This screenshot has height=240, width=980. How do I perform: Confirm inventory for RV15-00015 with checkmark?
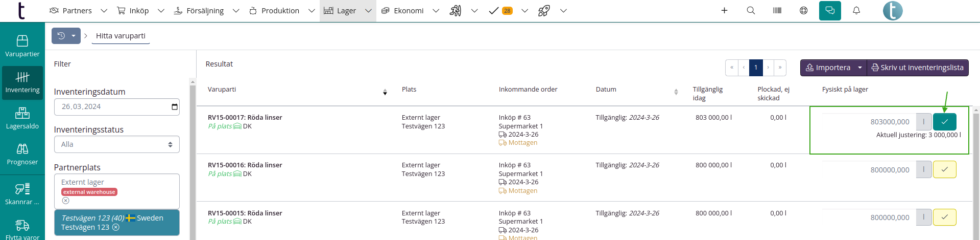click(944, 217)
